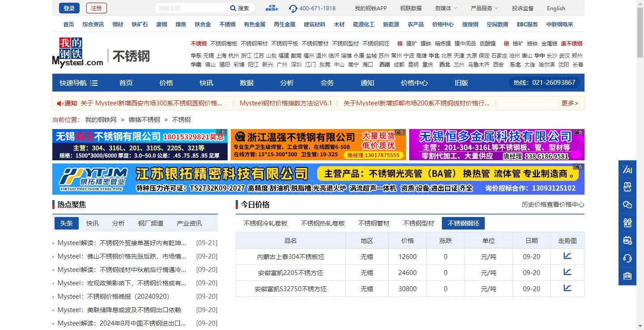Click the 福利 gift icon in sidebar
The image size is (644, 330).
tap(627, 222)
